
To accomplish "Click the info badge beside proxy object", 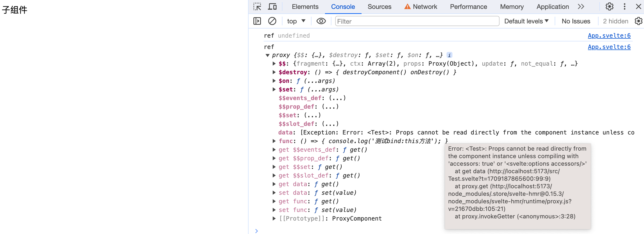I will (x=449, y=55).
